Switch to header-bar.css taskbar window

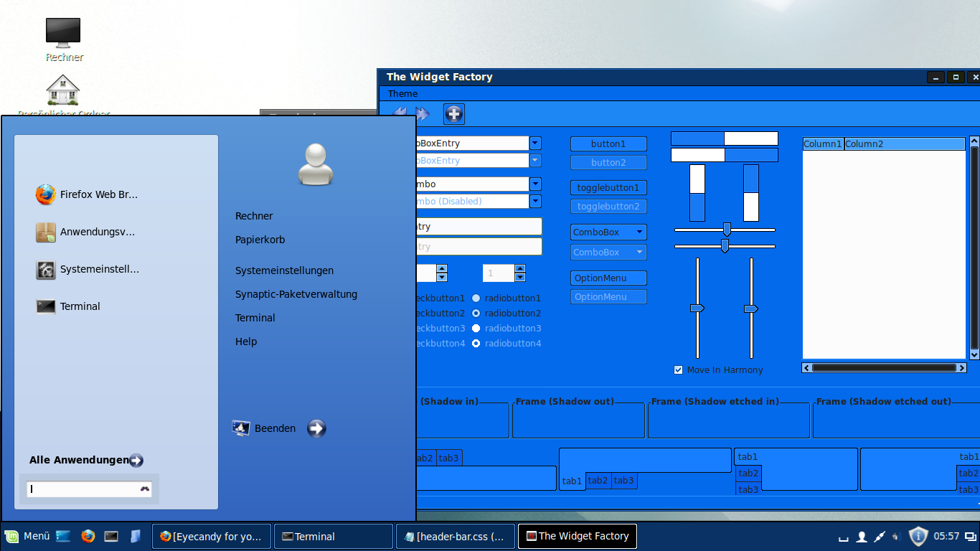click(455, 536)
